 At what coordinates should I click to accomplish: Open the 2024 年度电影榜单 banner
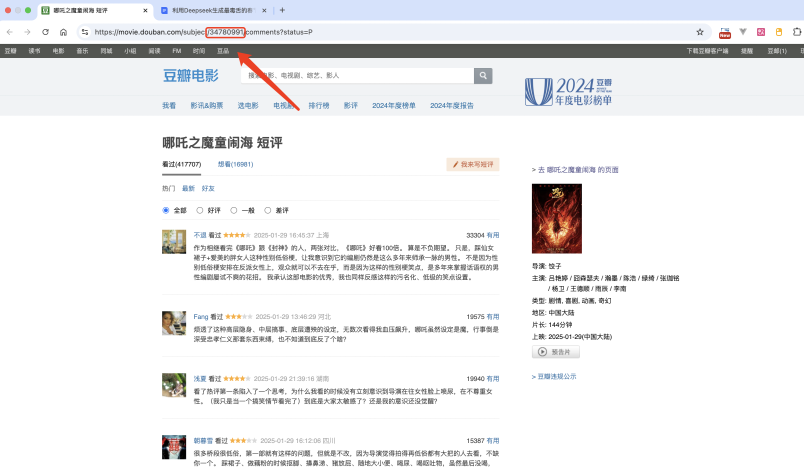(570, 90)
